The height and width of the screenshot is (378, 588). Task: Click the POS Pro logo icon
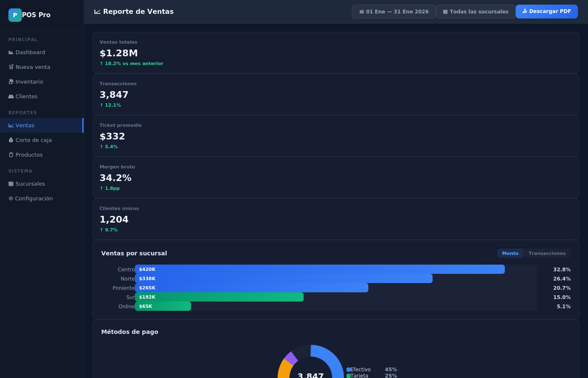point(15,15)
